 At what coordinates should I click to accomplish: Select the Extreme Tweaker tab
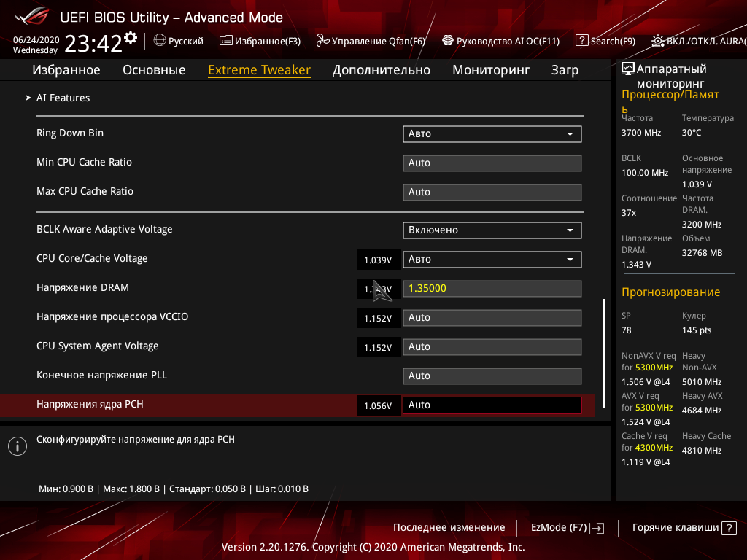point(259,70)
